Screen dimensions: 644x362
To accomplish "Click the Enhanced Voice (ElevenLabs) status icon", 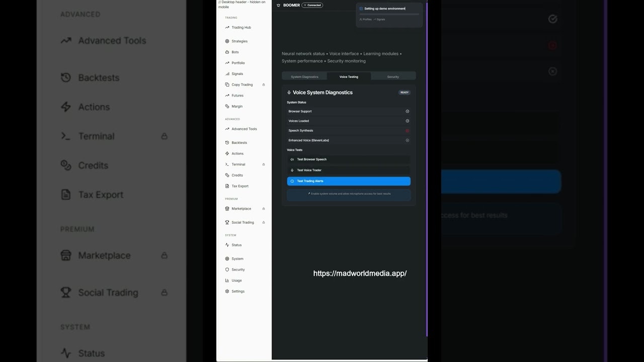I will pyautogui.click(x=408, y=140).
